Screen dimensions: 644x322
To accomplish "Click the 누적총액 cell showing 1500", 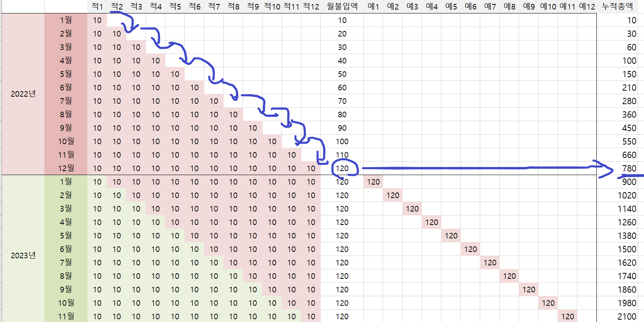I will click(x=617, y=249).
